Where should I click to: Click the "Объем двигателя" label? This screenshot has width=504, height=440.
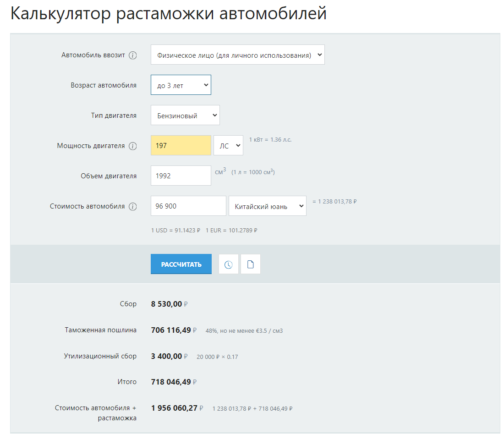pyautogui.click(x=109, y=176)
